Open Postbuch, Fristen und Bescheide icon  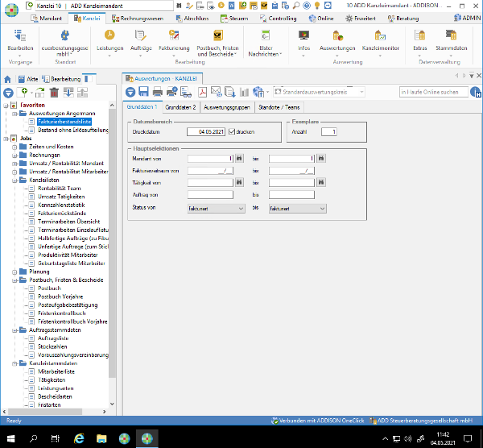click(x=218, y=35)
